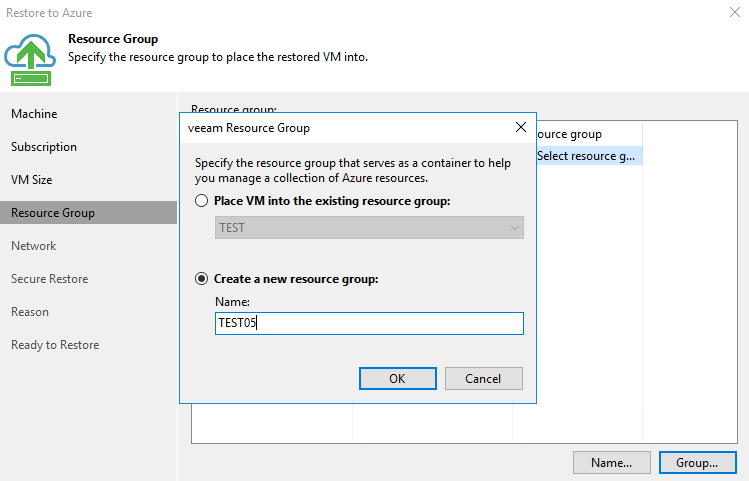Screen dimensions: 749x481
Task: Switch to the Network wizard step
Action: point(33,246)
